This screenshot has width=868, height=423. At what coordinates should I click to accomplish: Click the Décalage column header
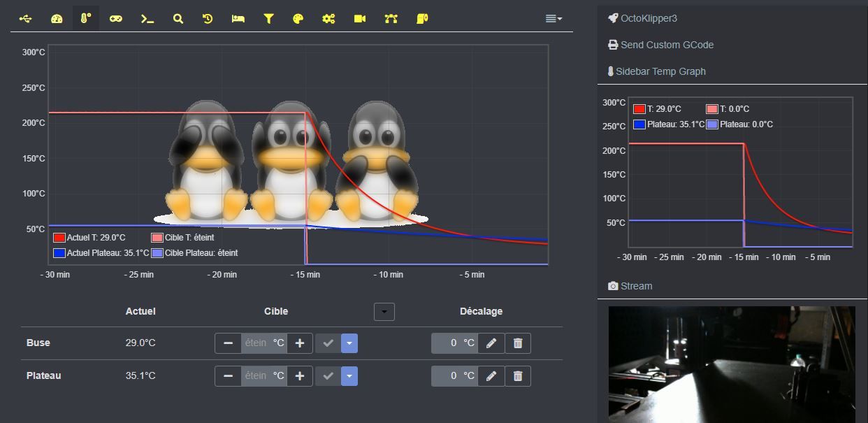tap(481, 312)
